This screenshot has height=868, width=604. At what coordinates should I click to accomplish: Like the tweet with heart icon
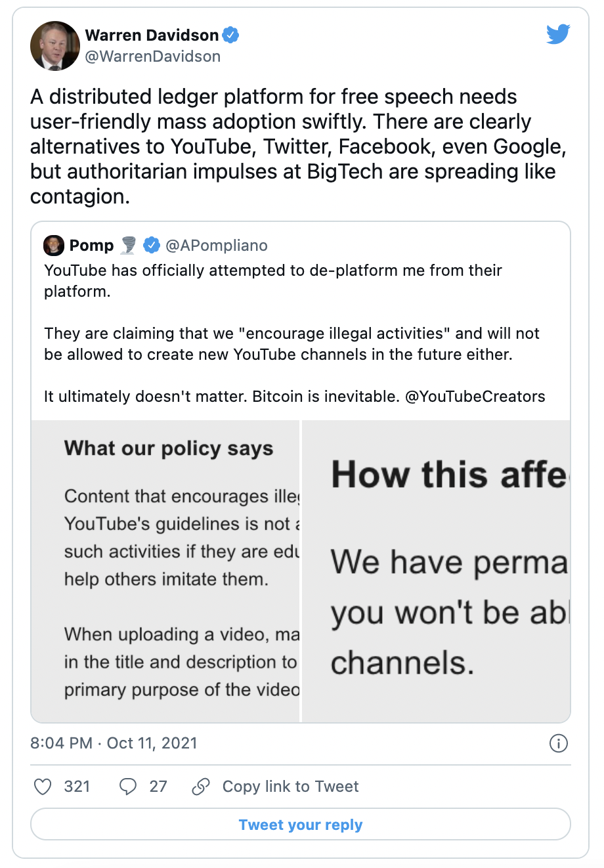pos(43,787)
